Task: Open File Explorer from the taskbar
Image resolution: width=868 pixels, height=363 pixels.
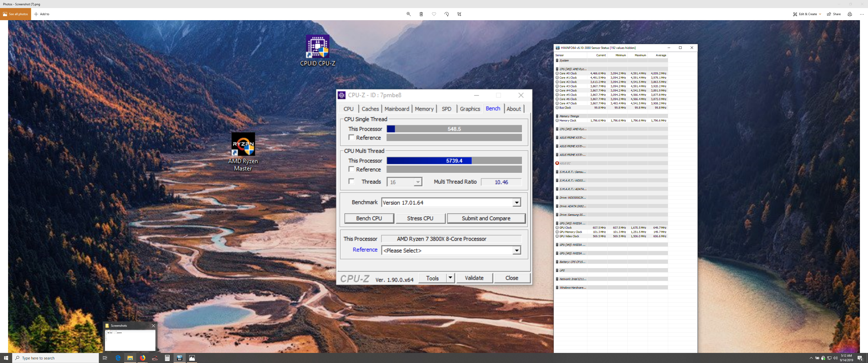Action: pos(130,358)
